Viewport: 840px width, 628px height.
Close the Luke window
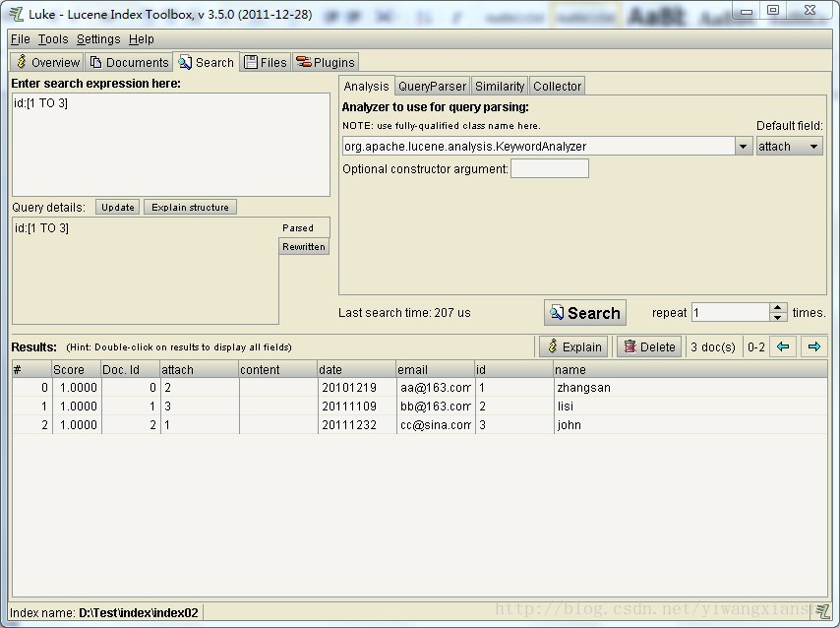pyautogui.click(x=810, y=10)
